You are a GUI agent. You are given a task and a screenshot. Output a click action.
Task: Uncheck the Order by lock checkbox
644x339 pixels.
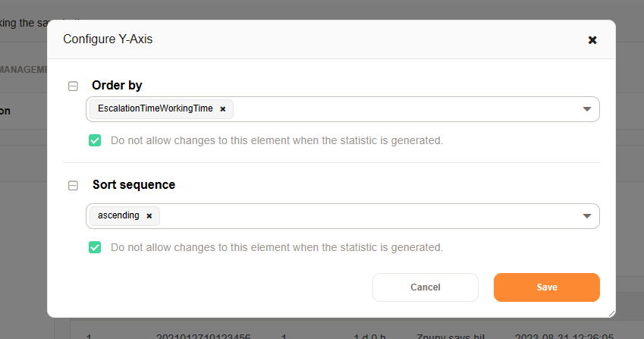tap(95, 140)
